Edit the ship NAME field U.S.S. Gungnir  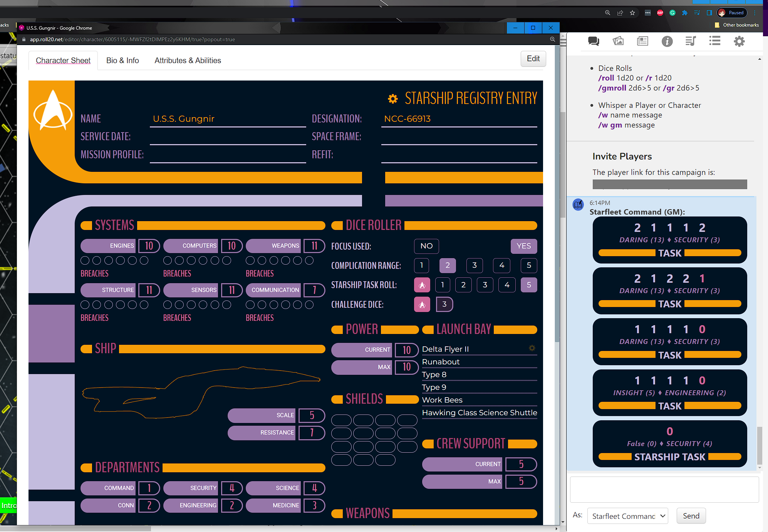[228, 119]
